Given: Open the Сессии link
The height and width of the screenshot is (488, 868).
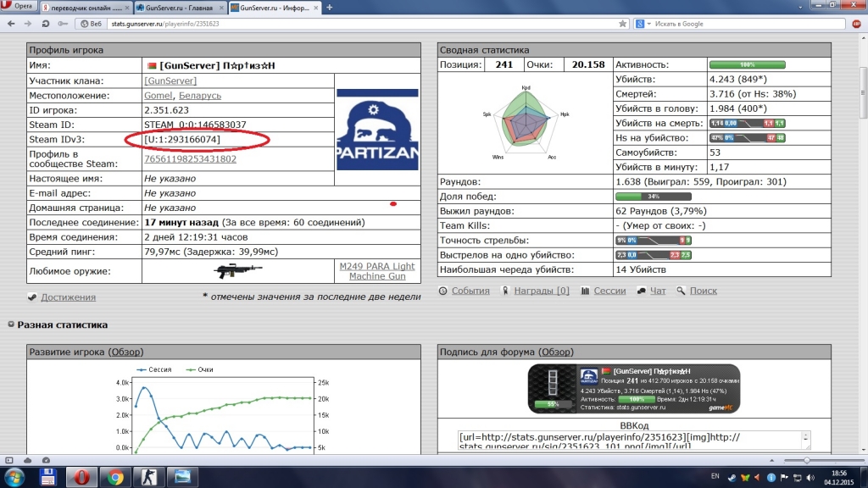Looking at the screenshot, I should click(609, 291).
